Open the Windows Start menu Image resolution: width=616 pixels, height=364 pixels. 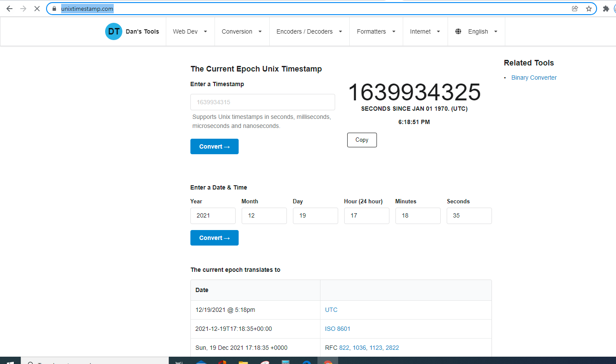[x=10, y=361]
